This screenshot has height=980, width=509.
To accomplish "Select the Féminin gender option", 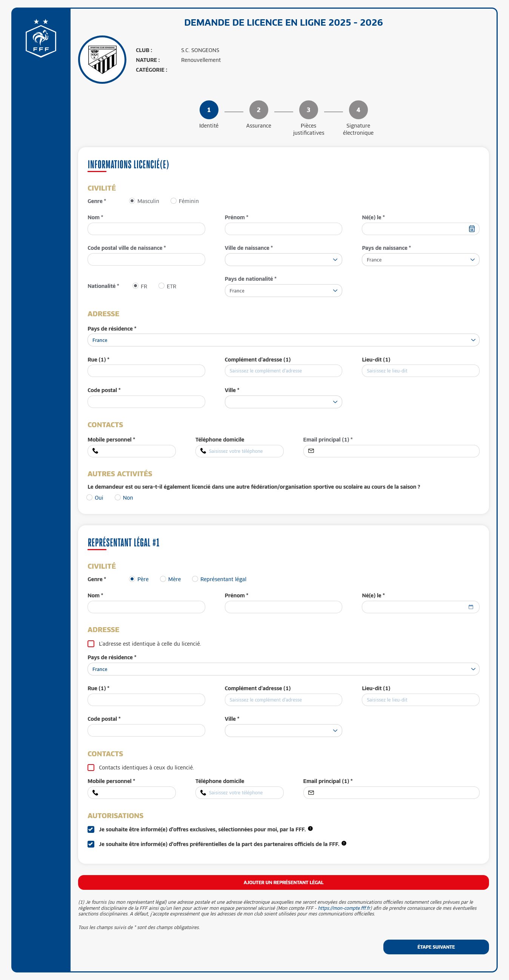I will [174, 201].
